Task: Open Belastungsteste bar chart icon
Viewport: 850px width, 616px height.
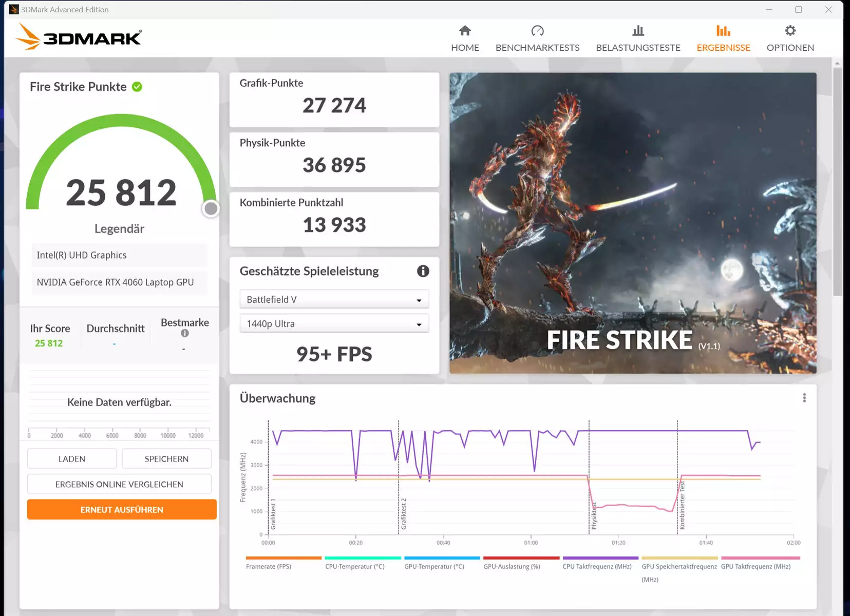Action: coord(638,31)
